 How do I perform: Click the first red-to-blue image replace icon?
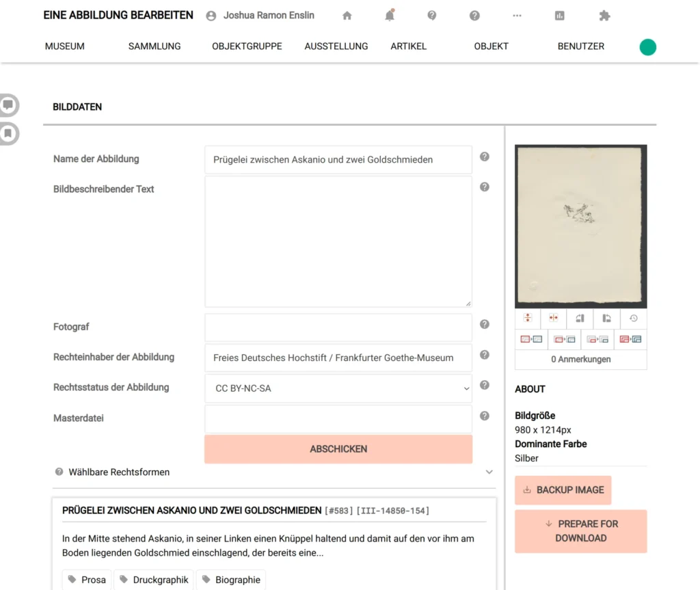(531, 340)
